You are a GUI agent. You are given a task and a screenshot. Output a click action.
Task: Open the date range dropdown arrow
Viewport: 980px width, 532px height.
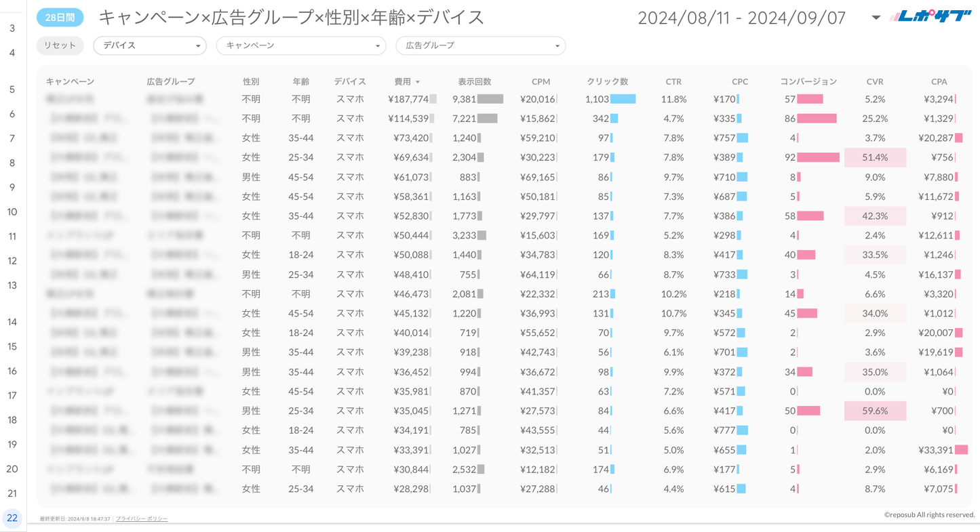click(x=876, y=18)
